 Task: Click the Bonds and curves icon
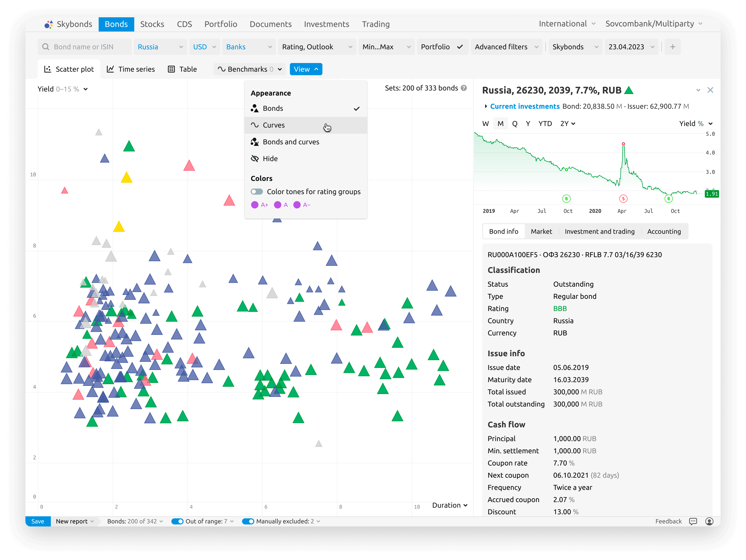click(x=255, y=142)
